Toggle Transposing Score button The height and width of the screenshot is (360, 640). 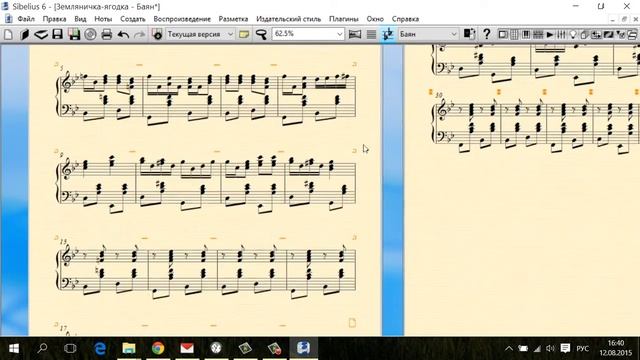click(x=388, y=34)
